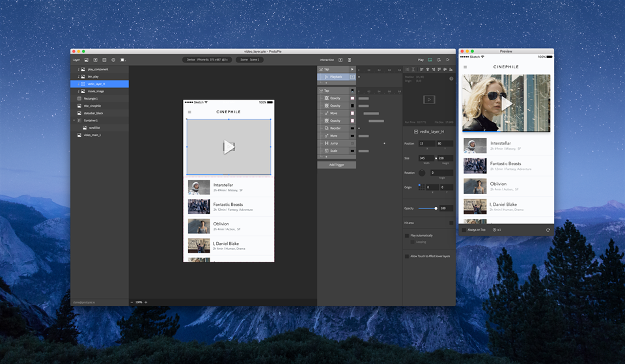This screenshot has height=364, width=625.
Task: Select the Playback response item
Action: click(337, 77)
